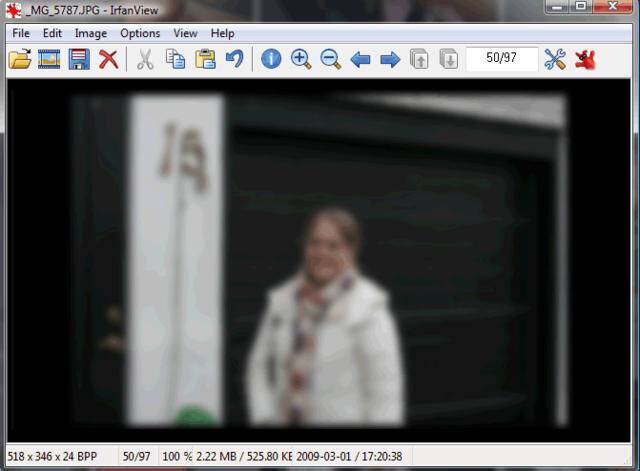
Task: Open the File menu
Action: [x=21, y=33]
